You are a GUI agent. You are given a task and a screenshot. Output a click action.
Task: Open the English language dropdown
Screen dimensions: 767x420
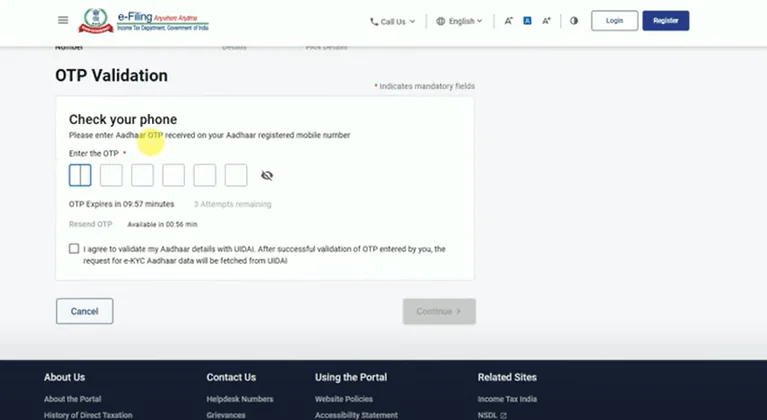pos(459,21)
